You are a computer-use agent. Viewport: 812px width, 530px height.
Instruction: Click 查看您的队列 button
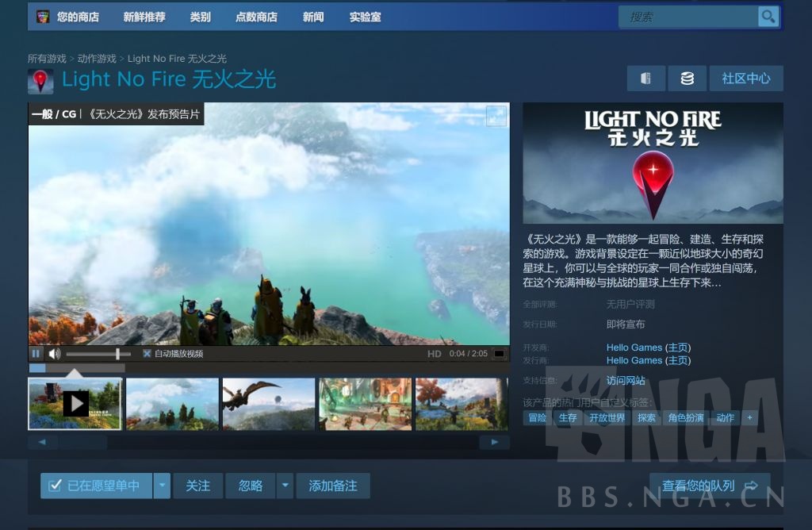coord(710,486)
